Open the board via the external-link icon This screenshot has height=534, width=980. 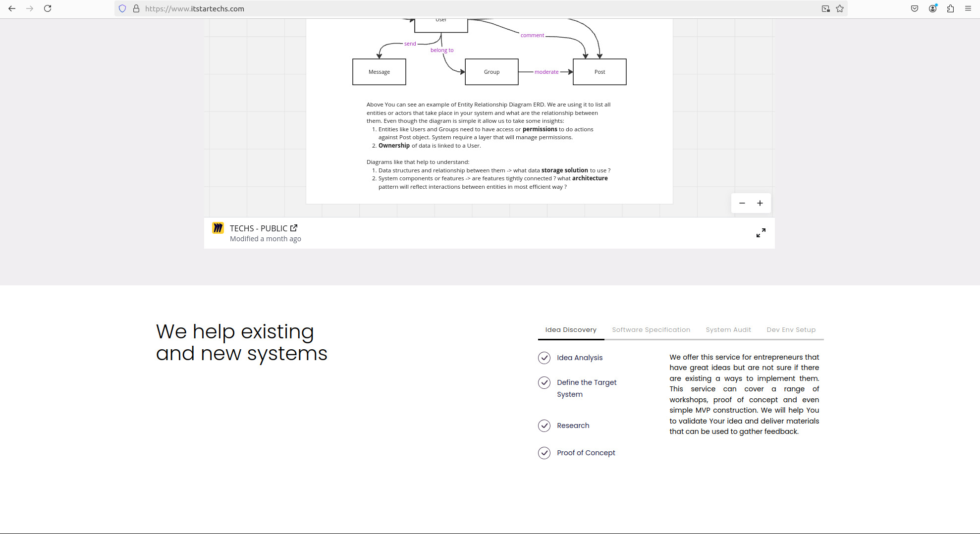294,228
